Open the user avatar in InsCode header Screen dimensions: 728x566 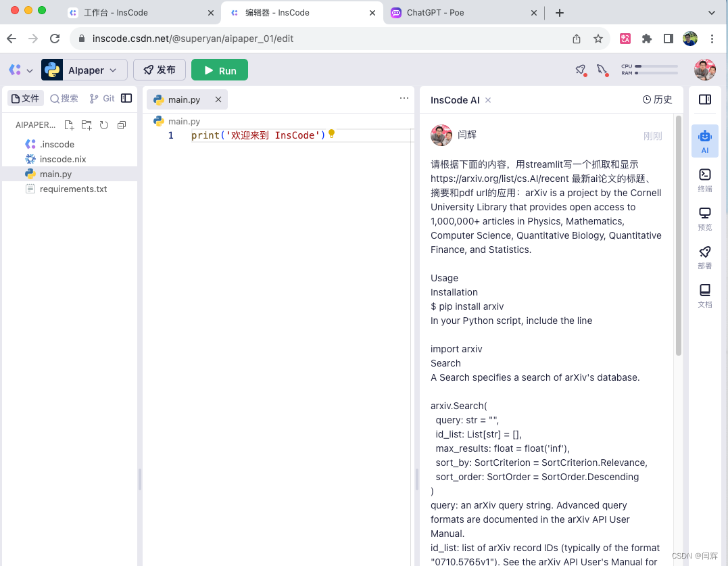point(705,70)
